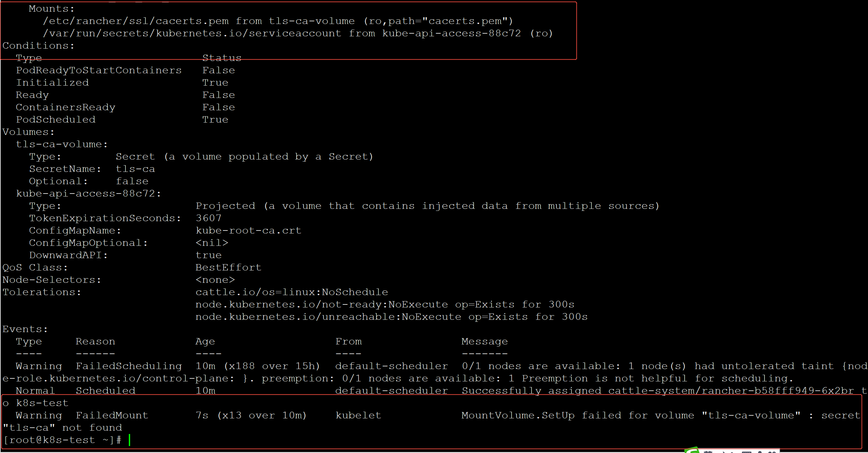Click the Message column header in Events

click(484, 341)
